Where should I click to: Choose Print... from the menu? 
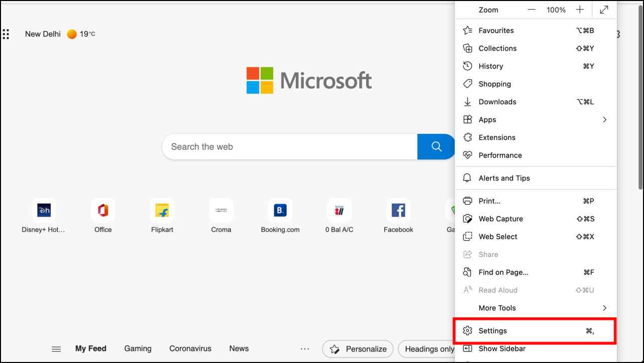click(536, 201)
